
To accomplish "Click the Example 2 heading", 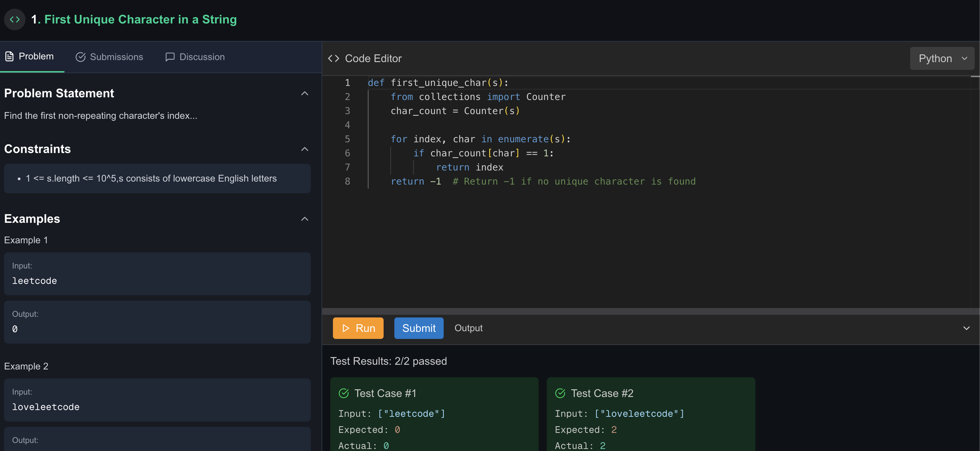I will 26,366.
